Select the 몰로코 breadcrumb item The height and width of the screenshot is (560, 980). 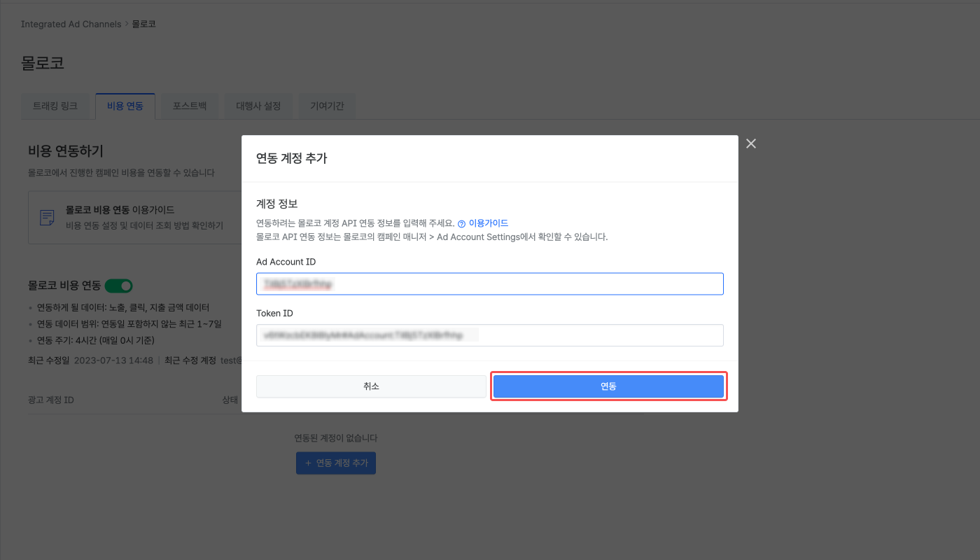click(144, 24)
